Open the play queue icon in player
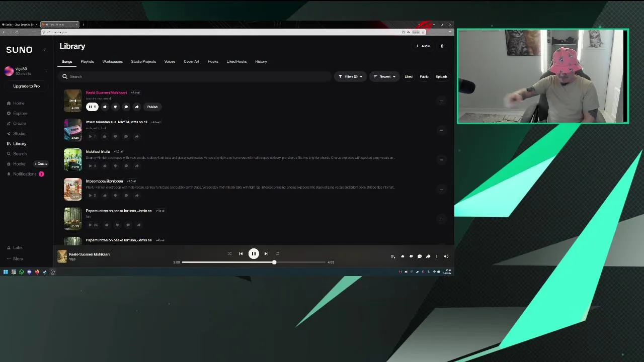The height and width of the screenshot is (362, 644). (393, 256)
